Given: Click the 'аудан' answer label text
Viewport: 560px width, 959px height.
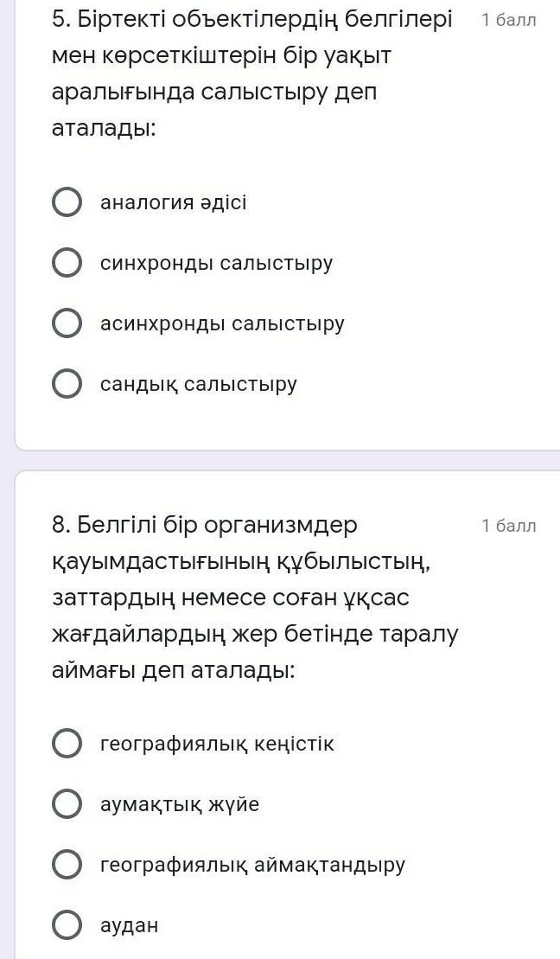Looking at the screenshot, I should tap(130, 925).
